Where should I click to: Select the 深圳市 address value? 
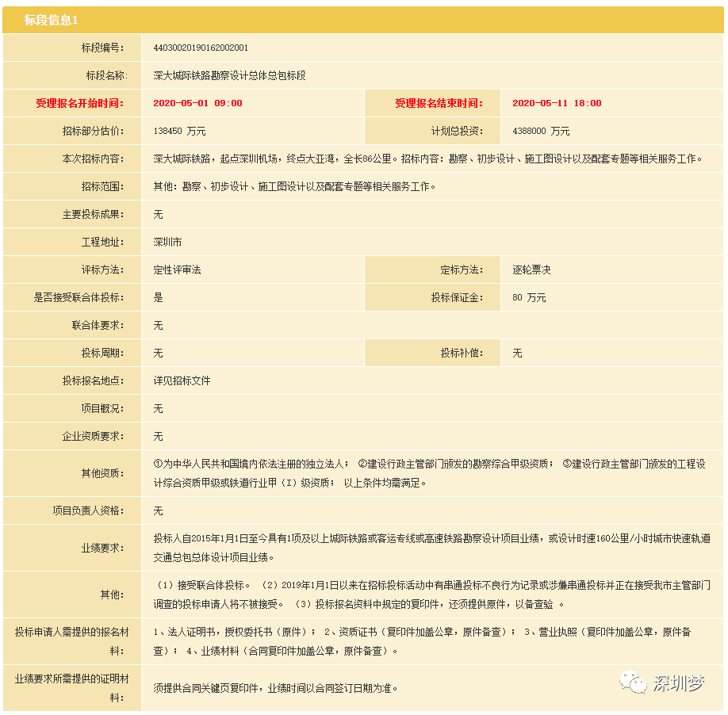pyautogui.click(x=167, y=243)
